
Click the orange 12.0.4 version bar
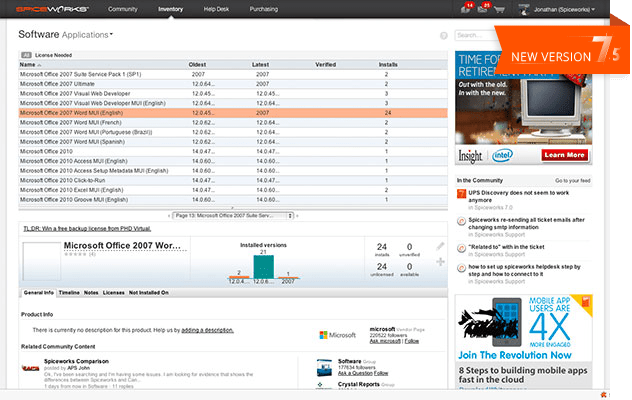(239, 277)
